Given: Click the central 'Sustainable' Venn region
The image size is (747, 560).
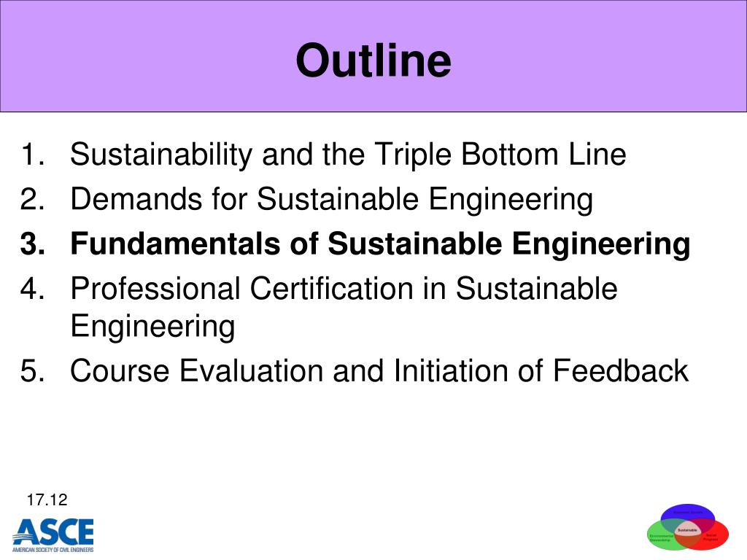Looking at the screenshot, I should (x=687, y=530).
